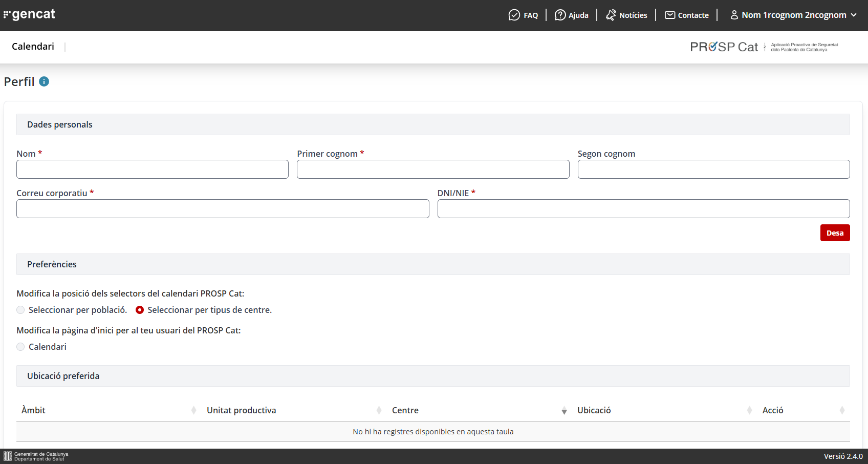Viewport: 868px width, 464px height.
Task: Focus the DNI/NIE input field
Action: 643,209
